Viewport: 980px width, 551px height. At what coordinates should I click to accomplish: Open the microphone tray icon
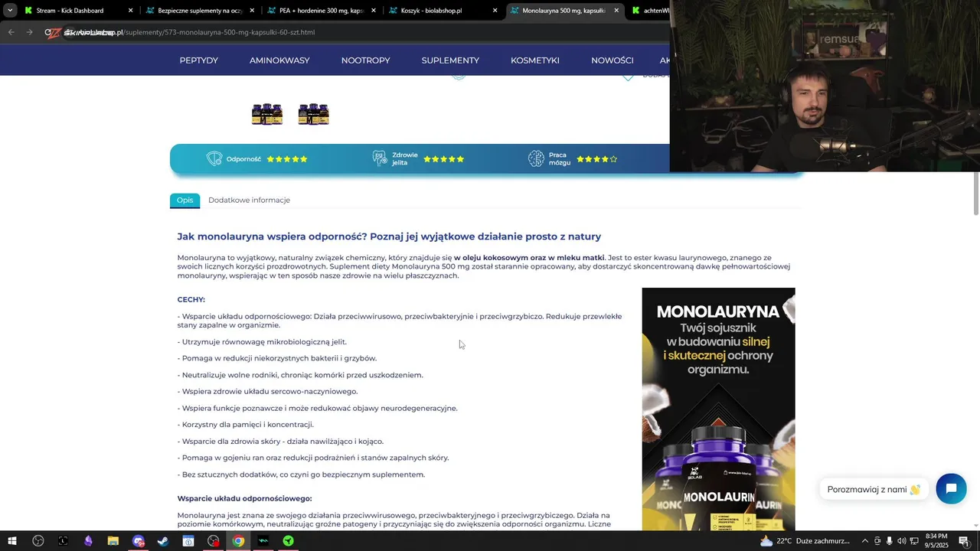(889, 541)
